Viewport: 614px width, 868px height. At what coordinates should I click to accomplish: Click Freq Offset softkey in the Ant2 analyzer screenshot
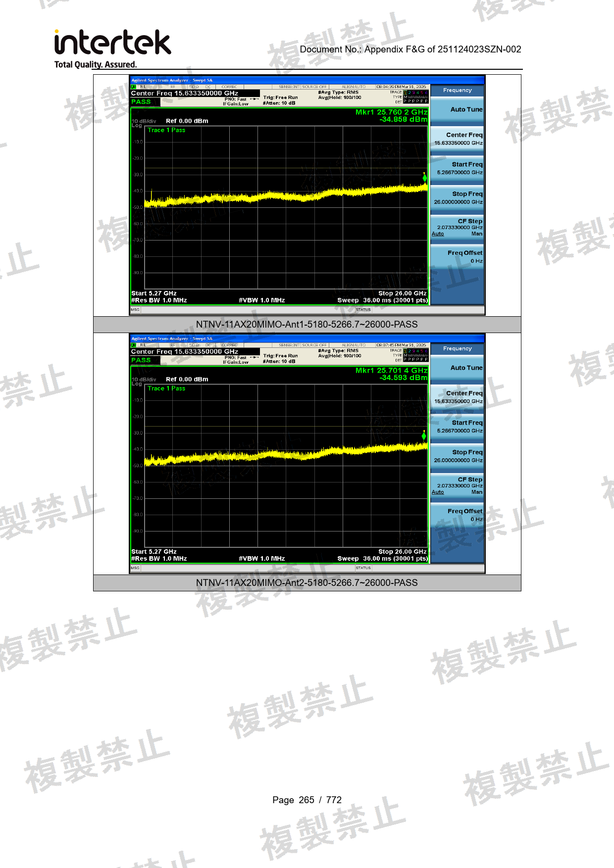457,515
